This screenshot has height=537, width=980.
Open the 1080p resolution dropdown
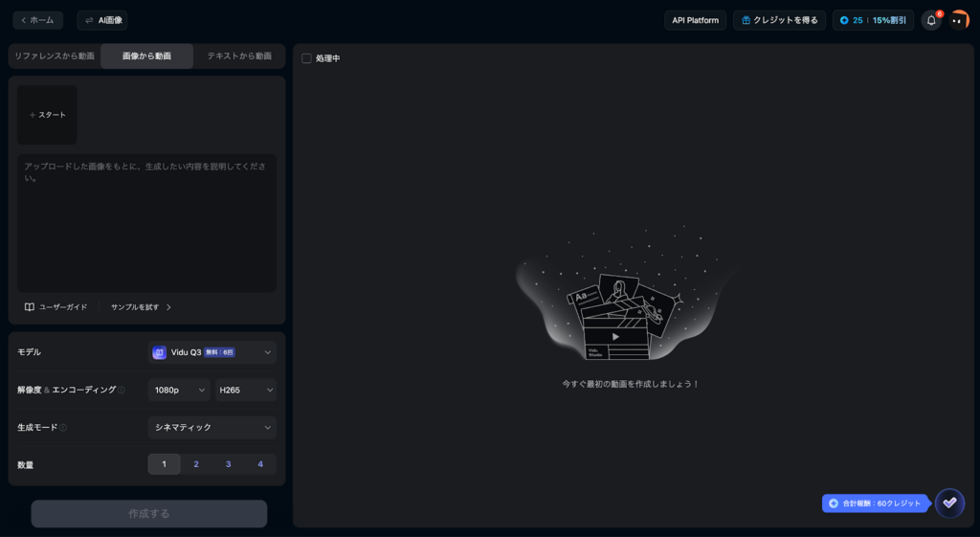click(x=178, y=391)
